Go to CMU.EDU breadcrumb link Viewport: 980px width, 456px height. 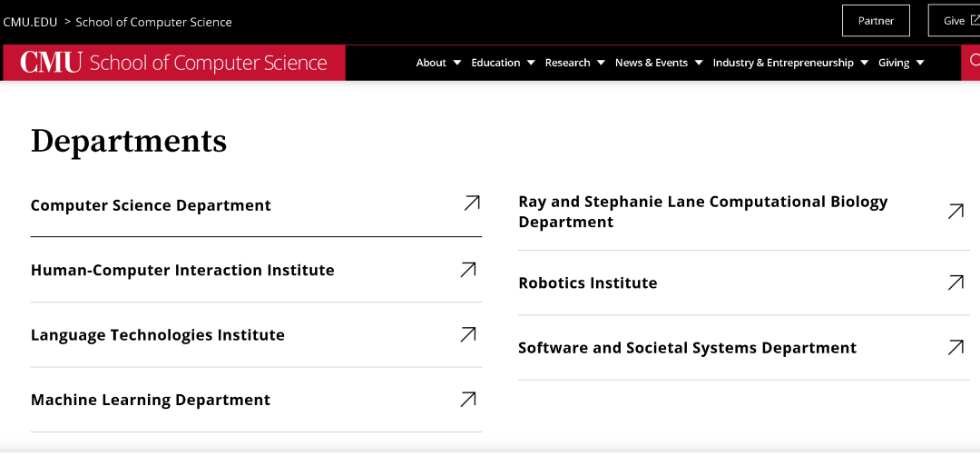tap(30, 22)
